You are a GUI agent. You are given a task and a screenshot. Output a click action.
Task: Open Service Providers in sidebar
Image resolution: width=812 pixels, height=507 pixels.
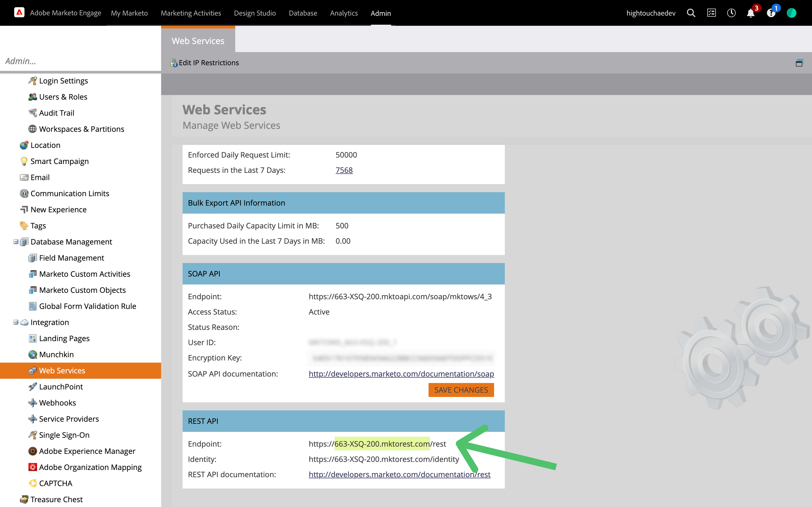pyautogui.click(x=69, y=419)
